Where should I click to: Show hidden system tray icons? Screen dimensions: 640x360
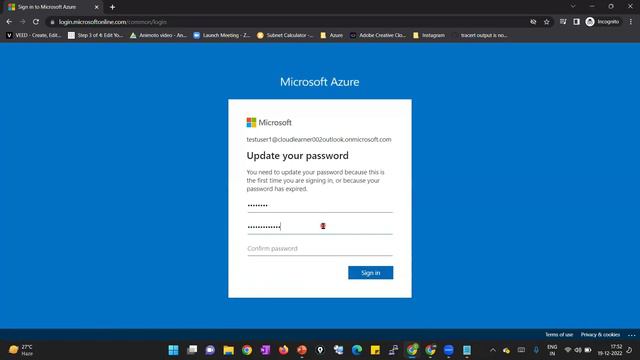[x=493, y=350]
